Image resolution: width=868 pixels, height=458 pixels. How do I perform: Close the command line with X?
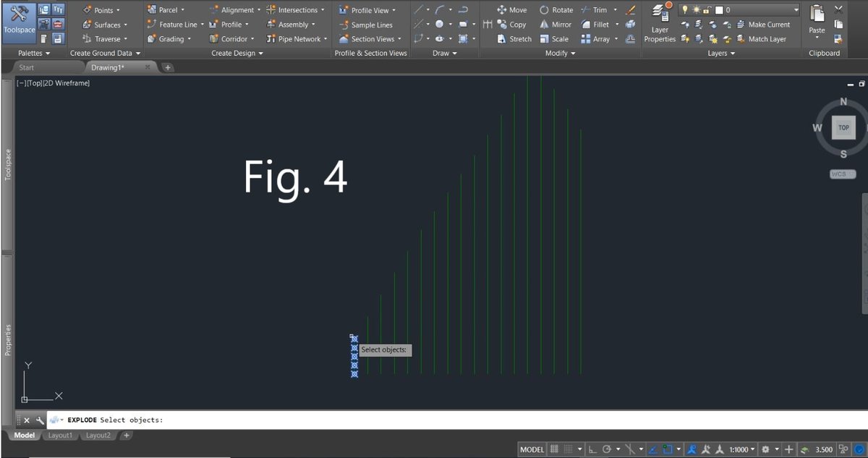27,420
